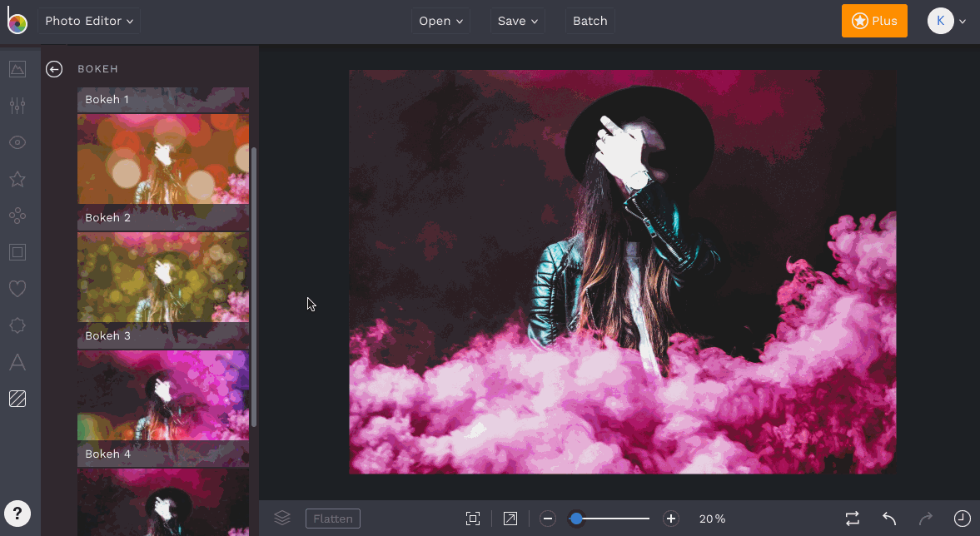Open the Effects star sidebar icon

17,179
